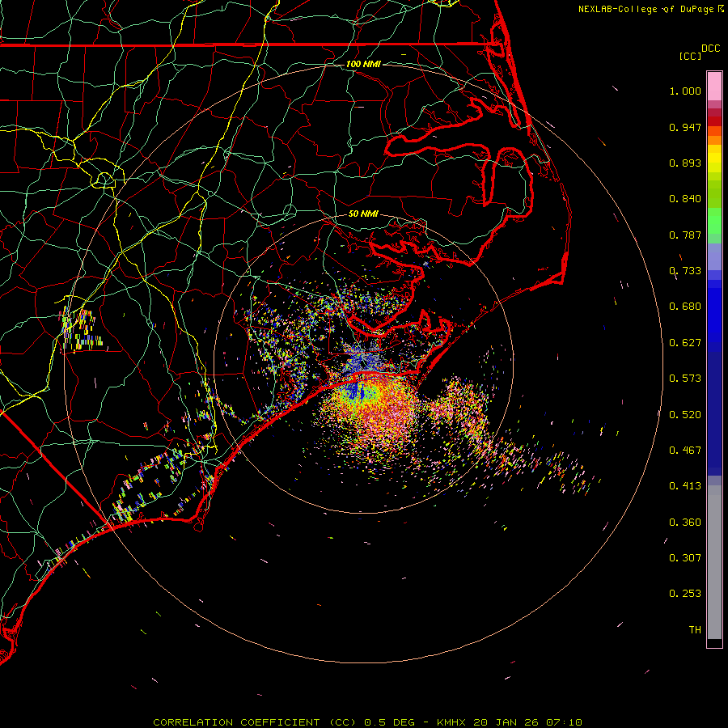Select the 0.787 scale value

(x=685, y=235)
